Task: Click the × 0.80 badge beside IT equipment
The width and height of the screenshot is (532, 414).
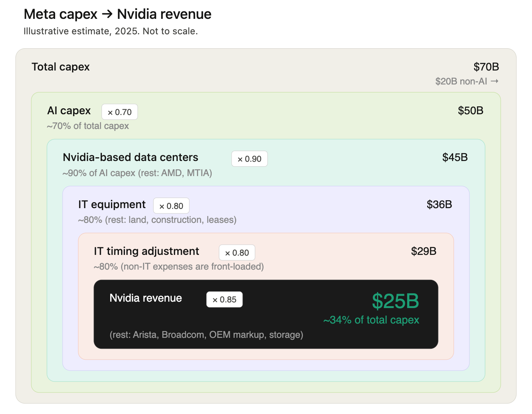Action: pos(171,206)
